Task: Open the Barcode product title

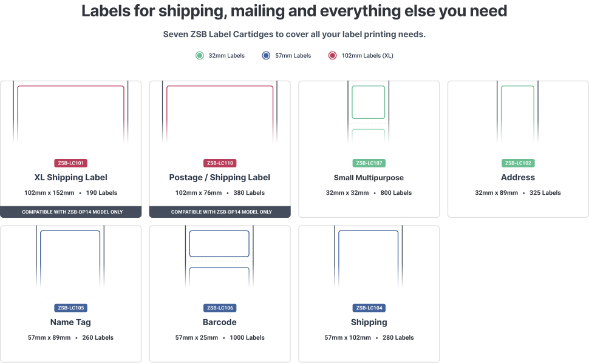Action: (x=220, y=322)
